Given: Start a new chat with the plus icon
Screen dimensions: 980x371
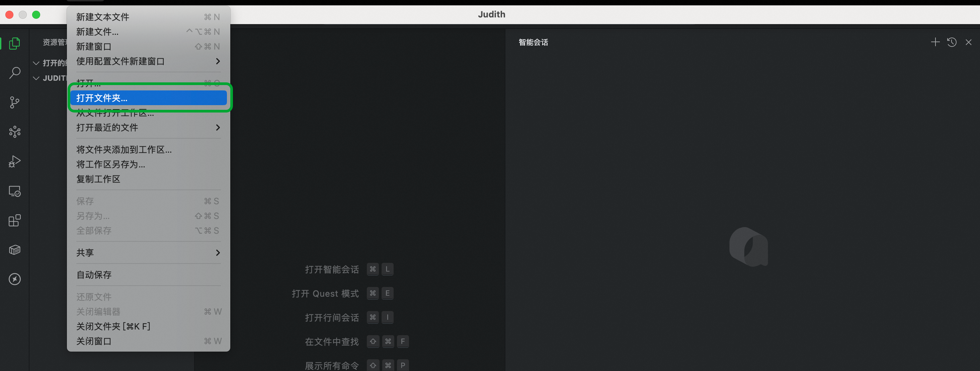Looking at the screenshot, I should [x=935, y=42].
